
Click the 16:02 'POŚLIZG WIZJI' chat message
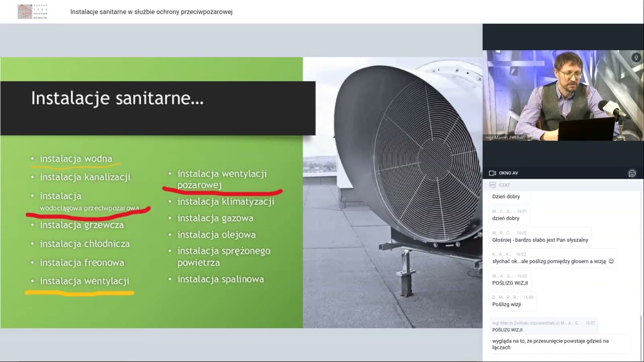510,283
